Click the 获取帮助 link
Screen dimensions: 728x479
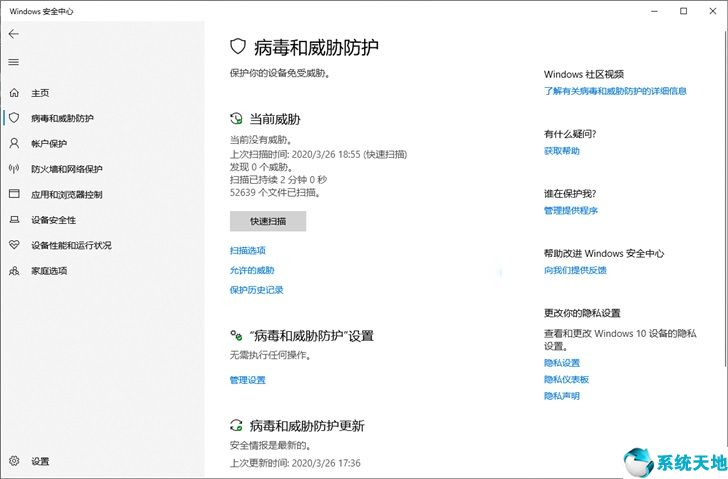562,151
